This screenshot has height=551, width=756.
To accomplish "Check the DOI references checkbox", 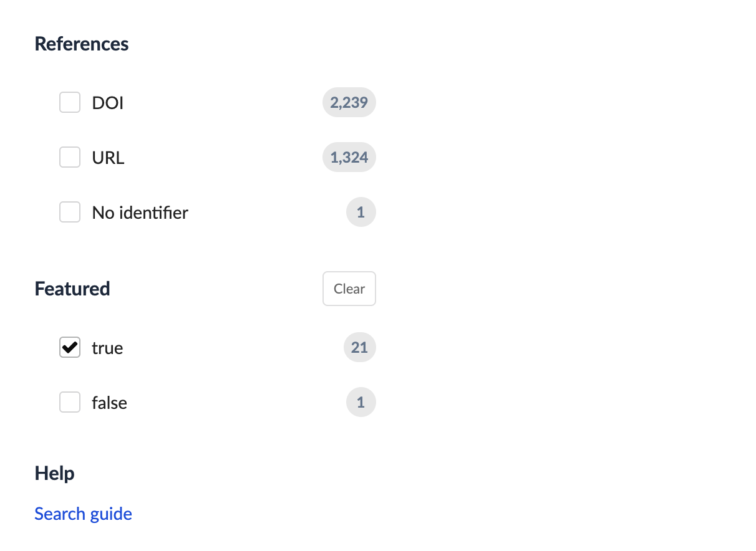I will click(70, 102).
